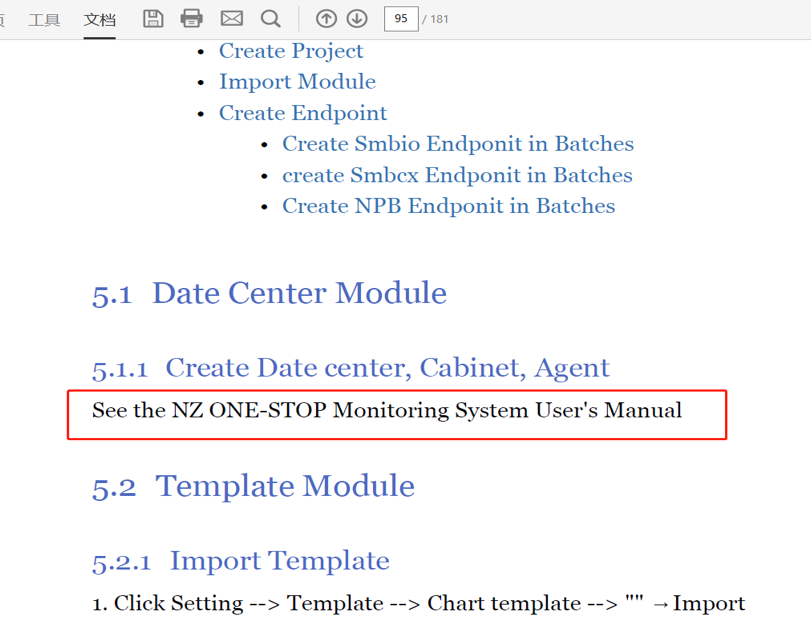This screenshot has width=811, height=630.
Task: Click the Email envelope icon
Action: point(231,18)
